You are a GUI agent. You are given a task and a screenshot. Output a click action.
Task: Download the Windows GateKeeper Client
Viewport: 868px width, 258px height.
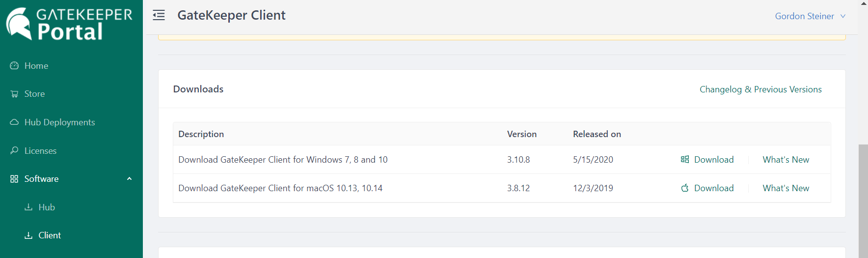point(713,160)
